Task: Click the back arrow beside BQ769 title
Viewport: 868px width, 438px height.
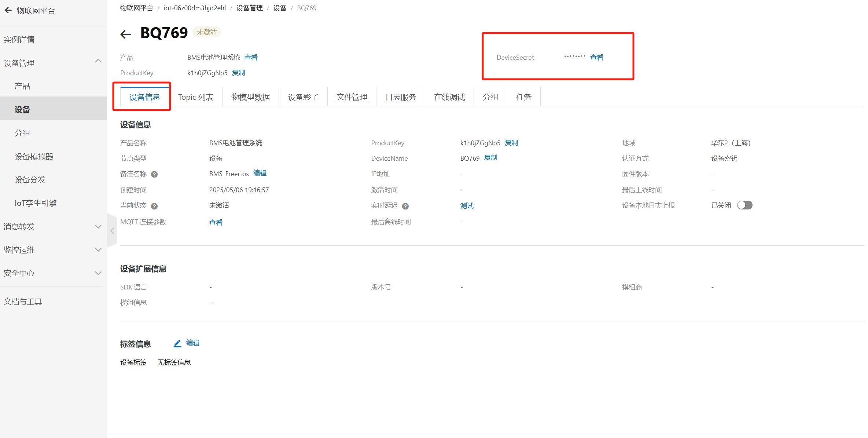Action: point(126,34)
